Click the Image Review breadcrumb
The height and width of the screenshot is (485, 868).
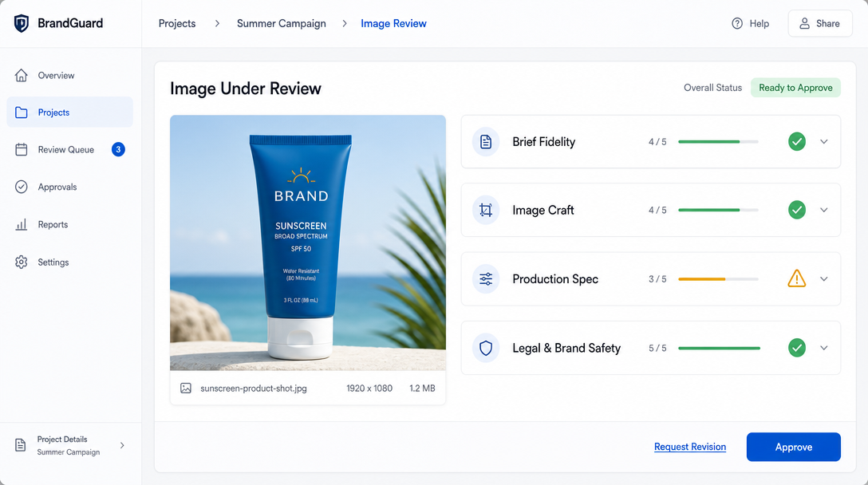point(393,23)
